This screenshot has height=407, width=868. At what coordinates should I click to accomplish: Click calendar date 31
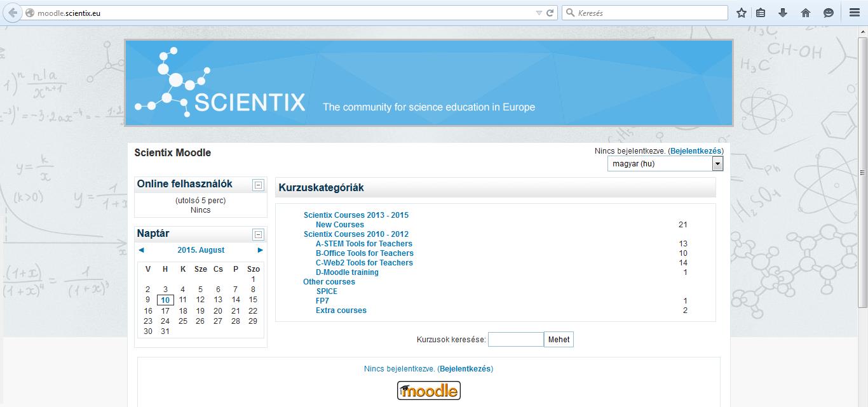coord(165,331)
